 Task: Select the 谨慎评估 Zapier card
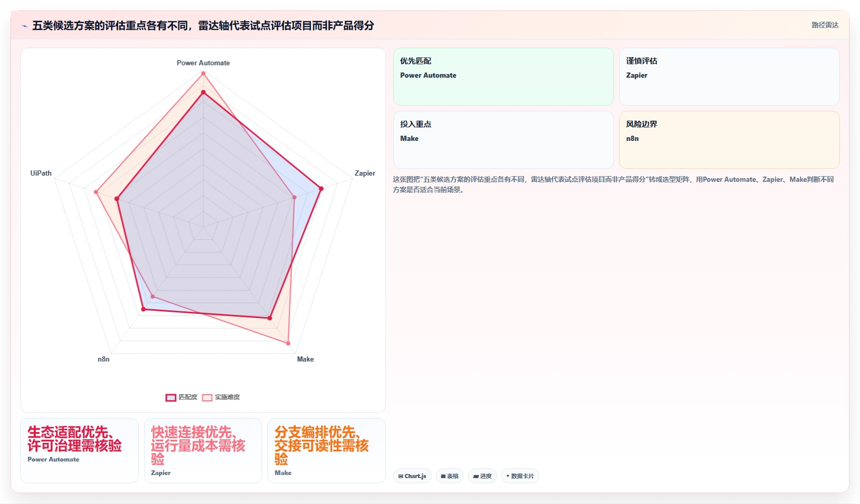[729, 77]
